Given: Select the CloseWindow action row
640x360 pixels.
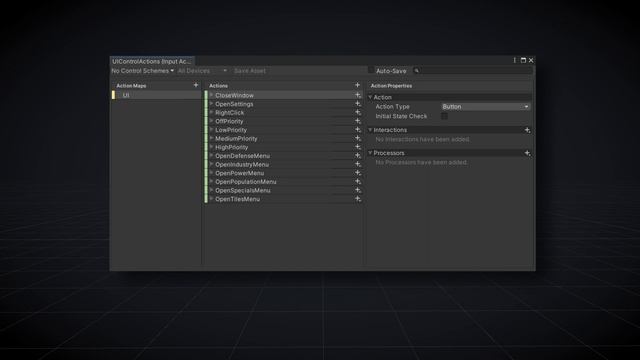Looking at the screenshot, I should pos(284,95).
